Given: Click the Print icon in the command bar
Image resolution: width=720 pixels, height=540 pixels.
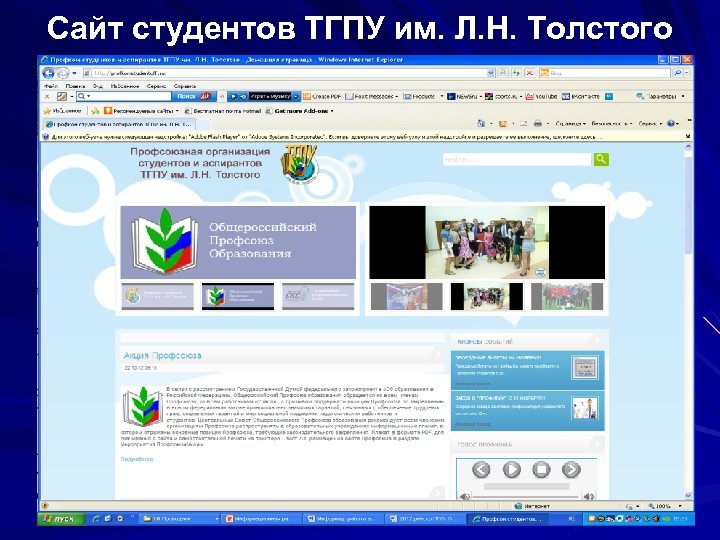Looking at the screenshot, I should click(x=538, y=123).
